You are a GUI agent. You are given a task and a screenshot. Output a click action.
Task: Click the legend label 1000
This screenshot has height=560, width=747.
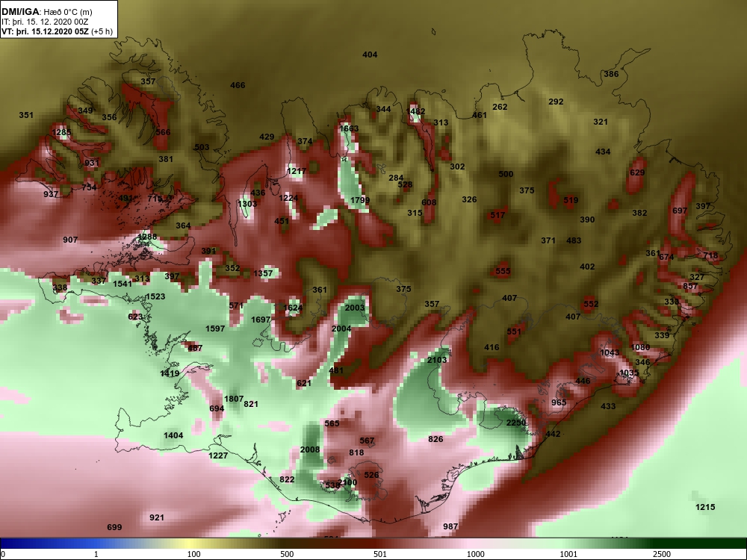475,554
